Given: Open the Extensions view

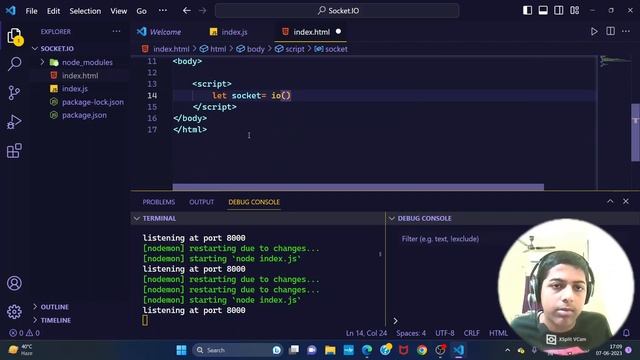Looking at the screenshot, I should point(14,151).
